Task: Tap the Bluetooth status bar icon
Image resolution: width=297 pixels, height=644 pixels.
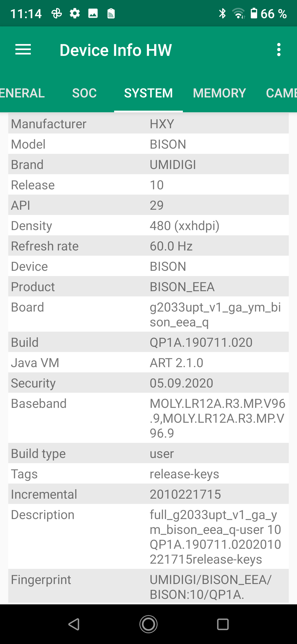Action: (x=222, y=13)
